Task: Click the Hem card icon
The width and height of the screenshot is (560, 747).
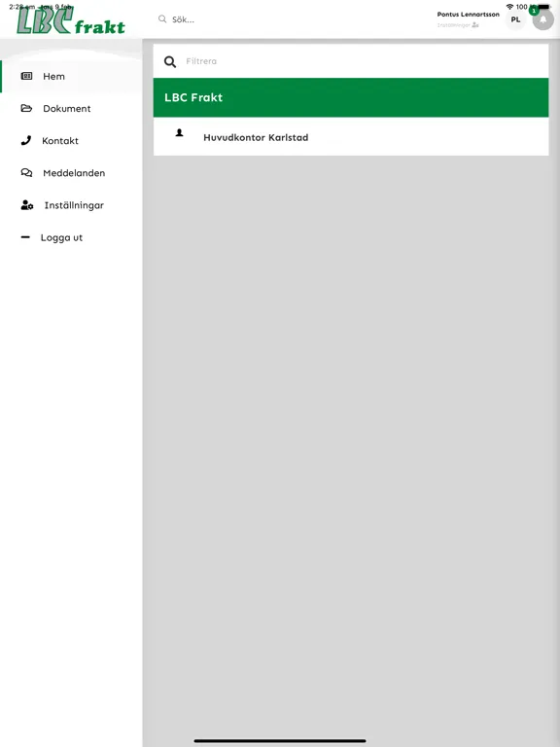Action: [x=26, y=76]
